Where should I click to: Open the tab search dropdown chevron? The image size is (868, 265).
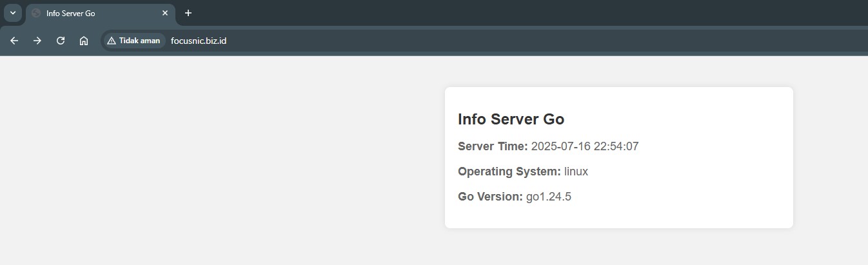coord(12,13)
